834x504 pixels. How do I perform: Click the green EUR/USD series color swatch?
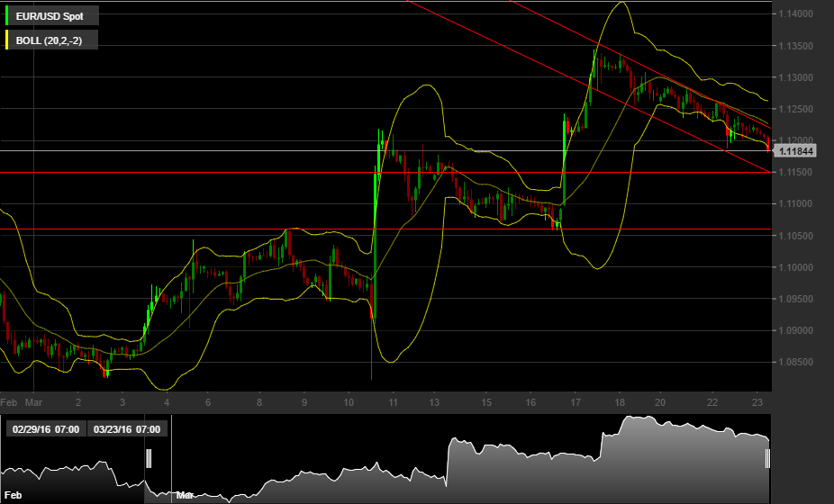[x=7, y=15]
